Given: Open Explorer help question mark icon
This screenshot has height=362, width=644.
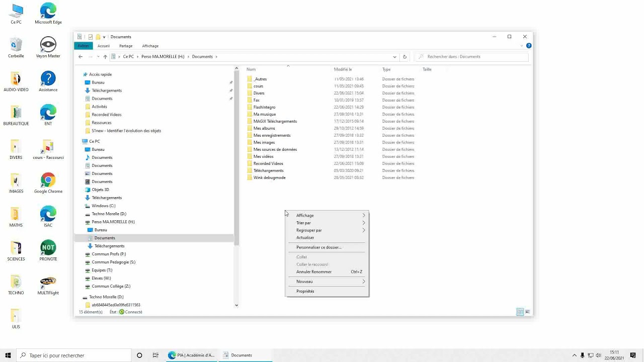Looking at the screenshot, I should tap(529, 46).
